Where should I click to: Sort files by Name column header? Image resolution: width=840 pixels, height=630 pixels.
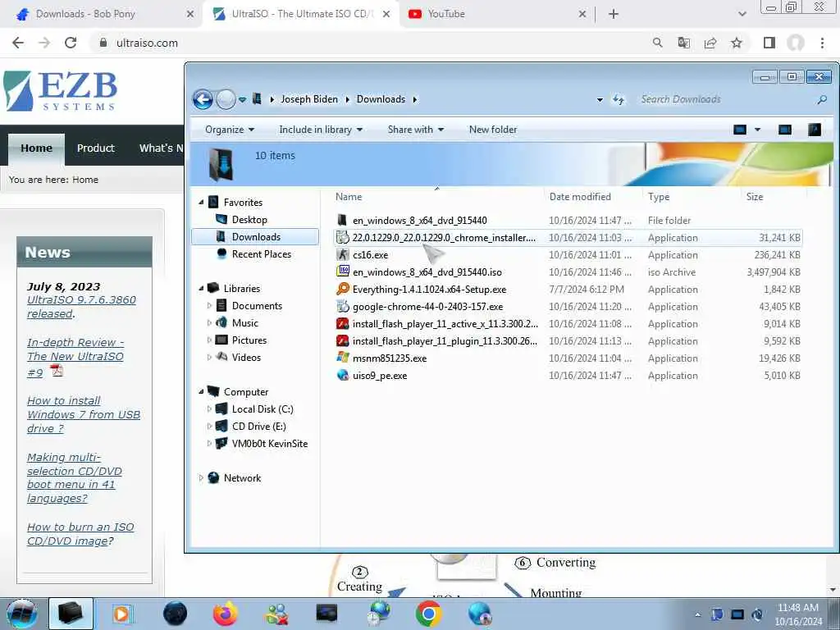pos(437,197)
